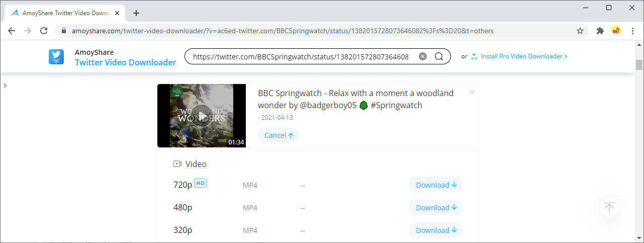The height and width of the screenshot is (243, 644).
Task: Open a new browser tab
Action: pos(136,13)
